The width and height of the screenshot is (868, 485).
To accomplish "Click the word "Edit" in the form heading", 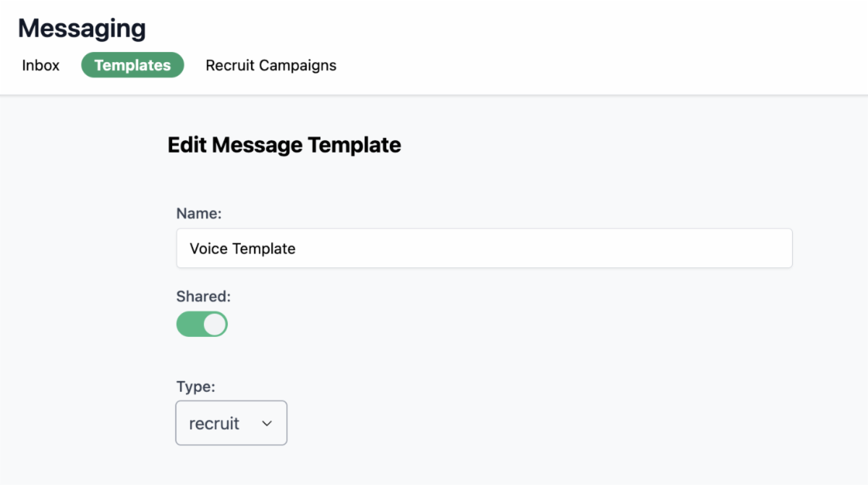I will (187, 145).
